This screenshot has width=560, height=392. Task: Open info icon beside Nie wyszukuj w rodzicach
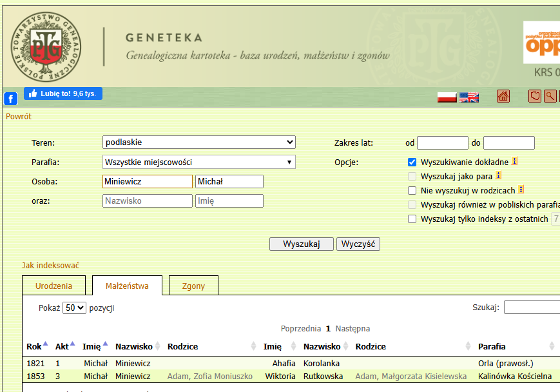tap(521, 190)
